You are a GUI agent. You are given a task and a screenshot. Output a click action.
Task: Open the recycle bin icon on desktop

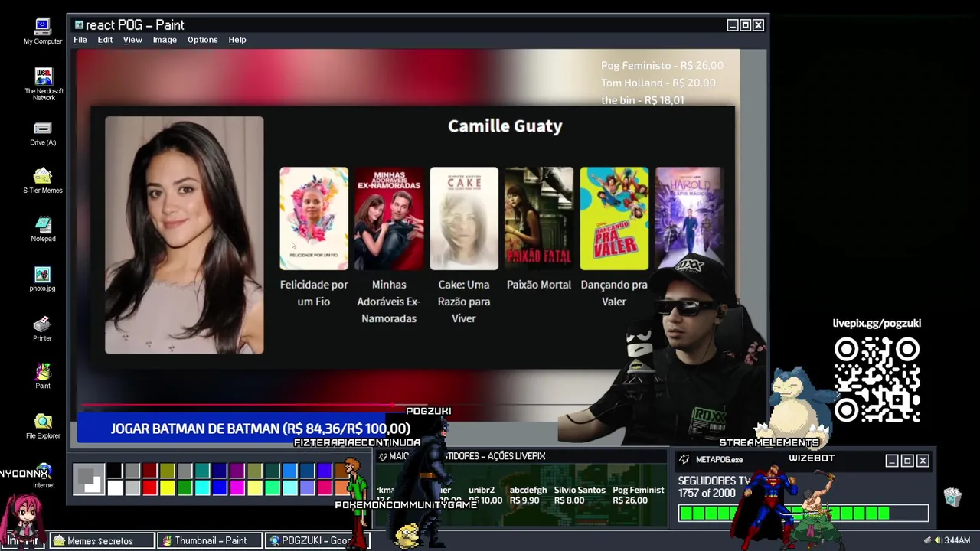click(x=952, y=497)
